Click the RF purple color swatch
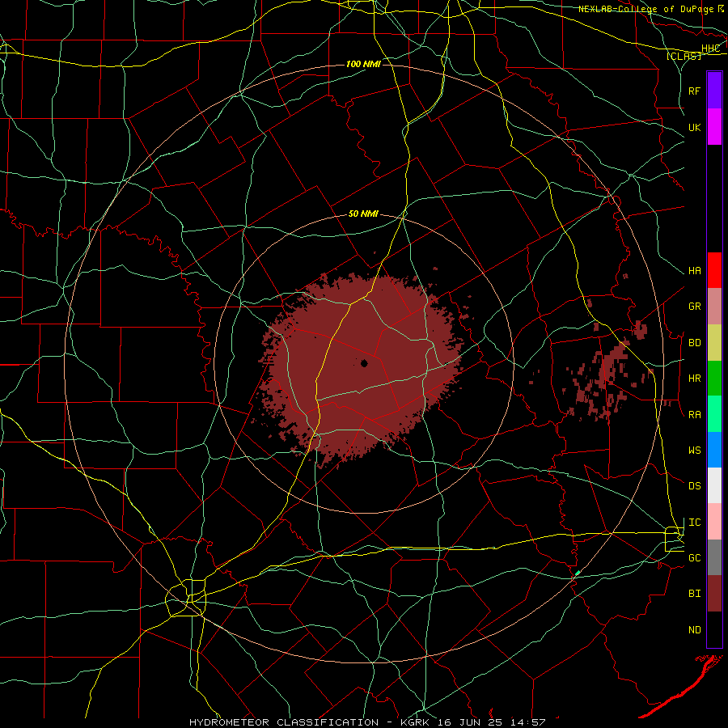This screenshot has width=728, height=728. [x=714, y=91]
